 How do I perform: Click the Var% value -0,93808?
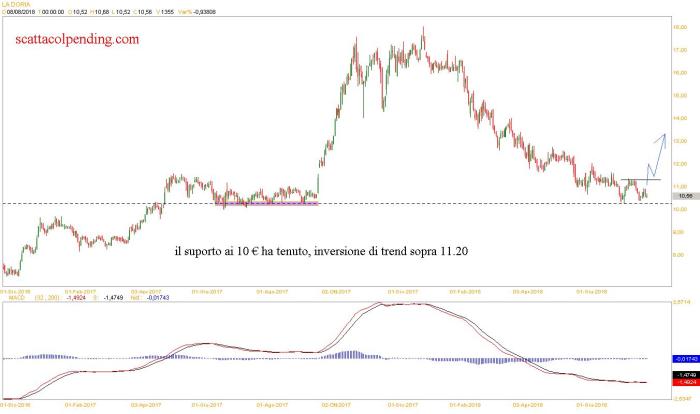[x=205, y=12]
